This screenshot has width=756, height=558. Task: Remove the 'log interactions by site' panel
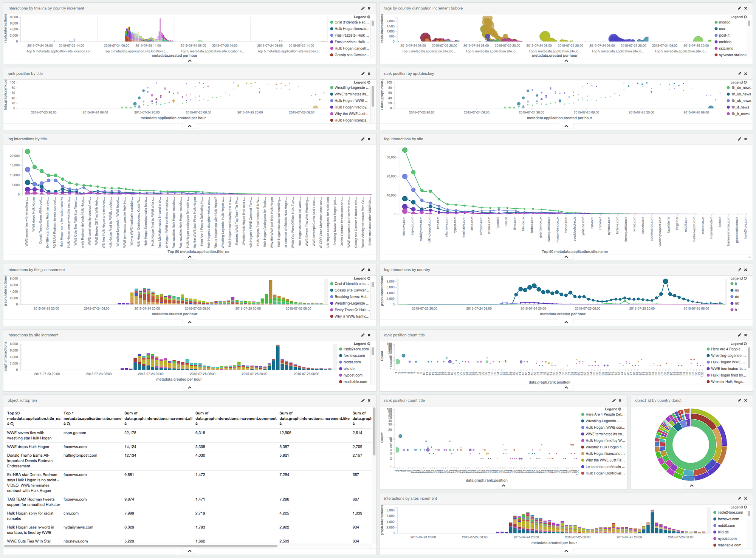pyautogui.click(x=746, y=139)
